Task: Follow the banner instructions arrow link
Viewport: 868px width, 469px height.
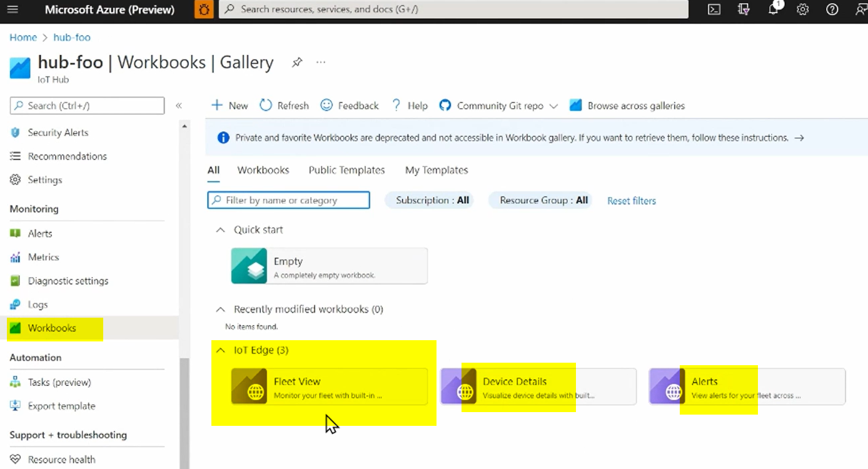Action: point(799,138)
